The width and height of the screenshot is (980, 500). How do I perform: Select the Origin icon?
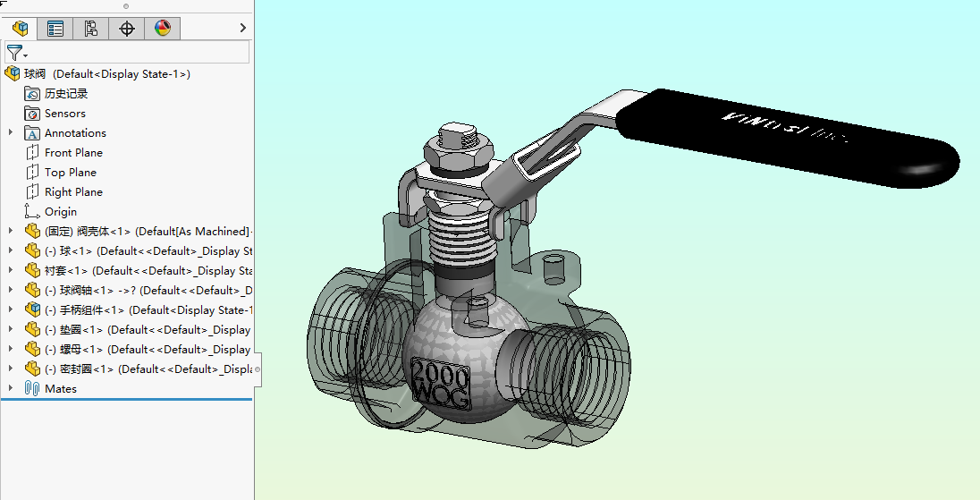[x=32, y=211]
